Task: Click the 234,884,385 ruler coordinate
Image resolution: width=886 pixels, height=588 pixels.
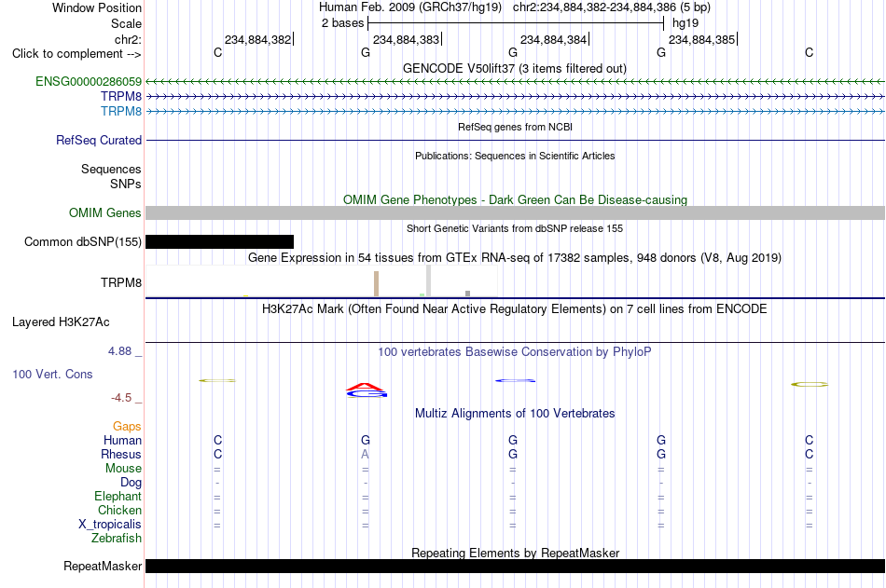Action: [x=701, y=39]
